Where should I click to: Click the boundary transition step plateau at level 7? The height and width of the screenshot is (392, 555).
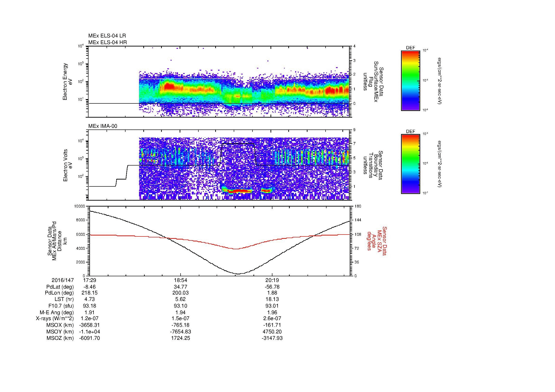click(x=238, y=144)
